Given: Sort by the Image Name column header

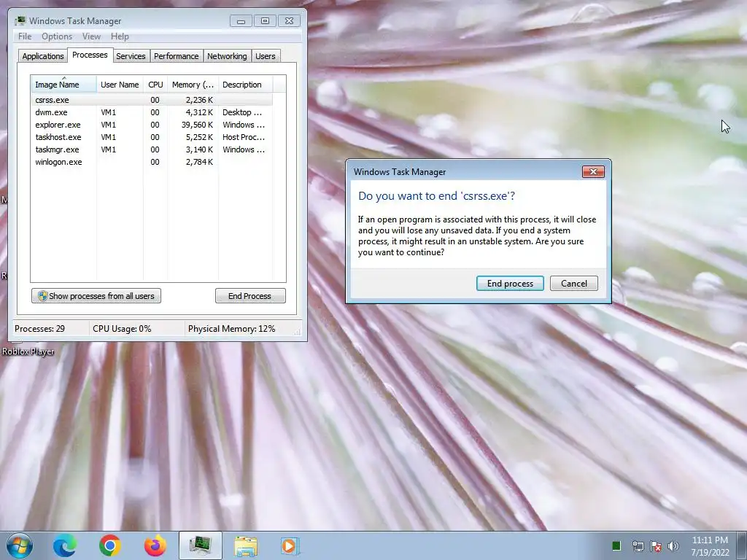Looking at the screenshot, I should [63, 85].
